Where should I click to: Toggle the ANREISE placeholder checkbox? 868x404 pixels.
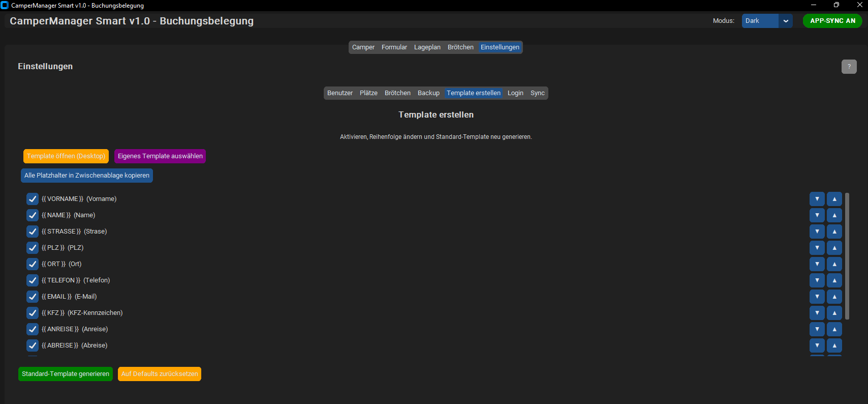33,329
